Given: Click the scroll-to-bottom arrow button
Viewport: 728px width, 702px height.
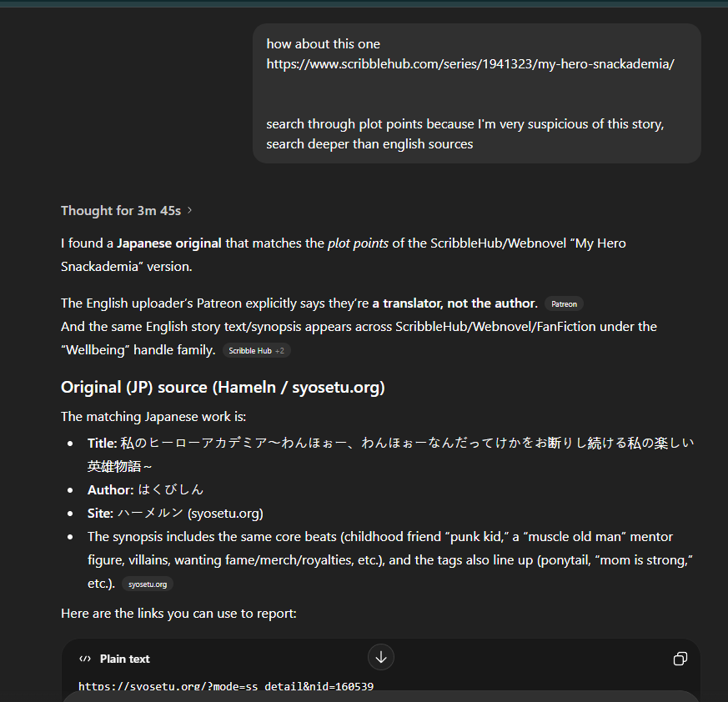Looking at the screenshot, I should tap(381, 657).
